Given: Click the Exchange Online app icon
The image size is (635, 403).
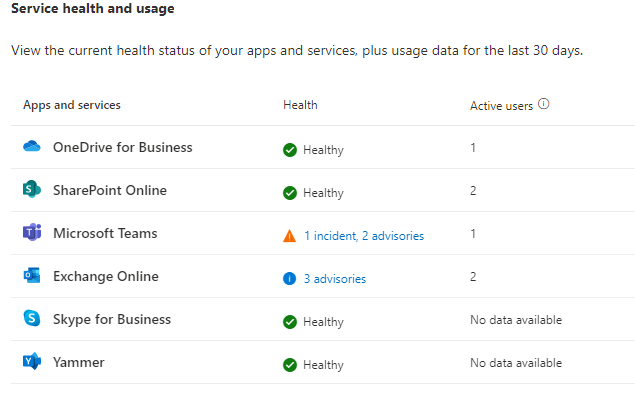Looking at the screenshot, I should point(32,275).
